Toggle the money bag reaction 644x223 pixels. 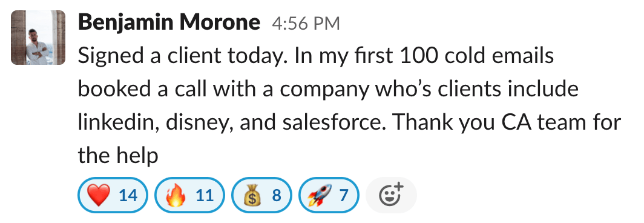pos(261,195)
